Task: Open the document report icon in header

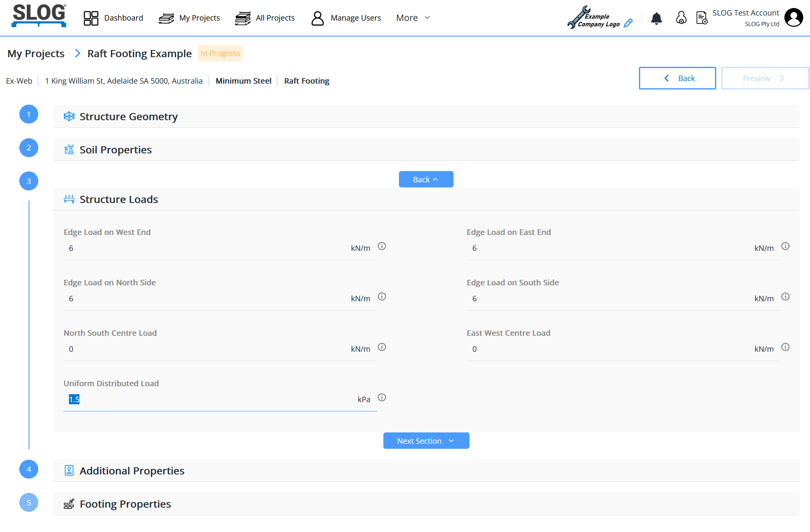Action: pyautogui.click(x=702, y=18)
